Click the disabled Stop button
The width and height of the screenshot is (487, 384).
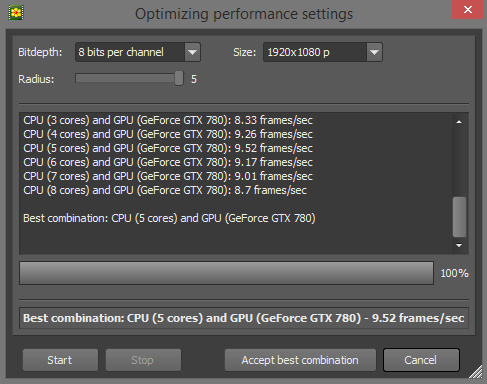coord(143,360)
